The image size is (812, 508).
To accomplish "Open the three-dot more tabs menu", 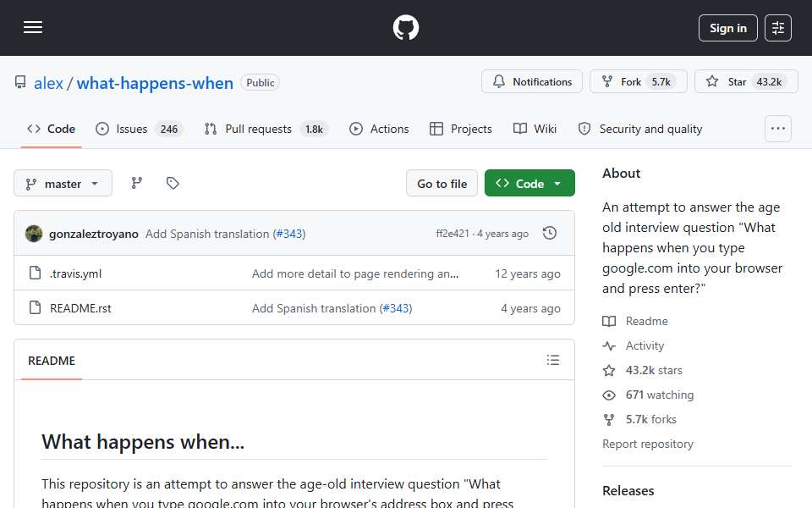I will coord(778,129).
